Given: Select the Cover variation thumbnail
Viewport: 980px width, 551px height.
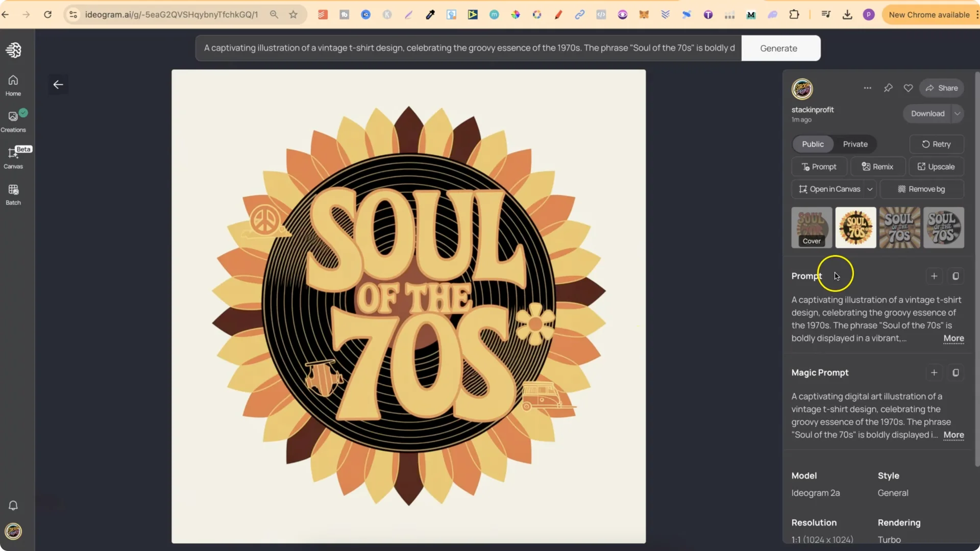Looking at the screenshot, I should (811, 228).
